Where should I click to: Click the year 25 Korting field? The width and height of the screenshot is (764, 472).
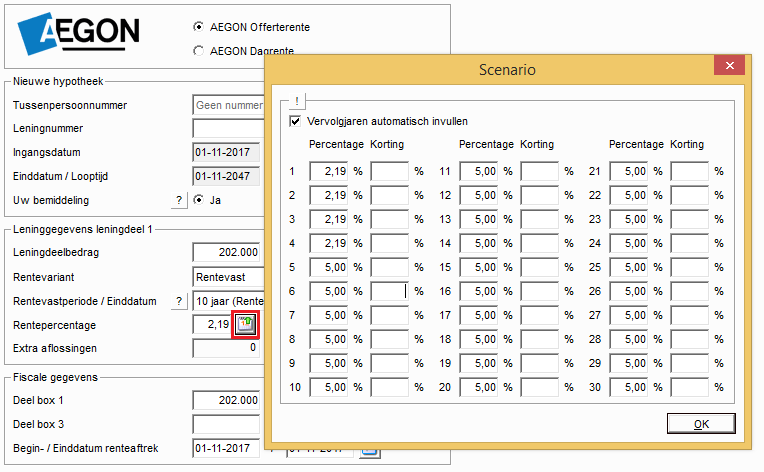(x=689, y=267)
